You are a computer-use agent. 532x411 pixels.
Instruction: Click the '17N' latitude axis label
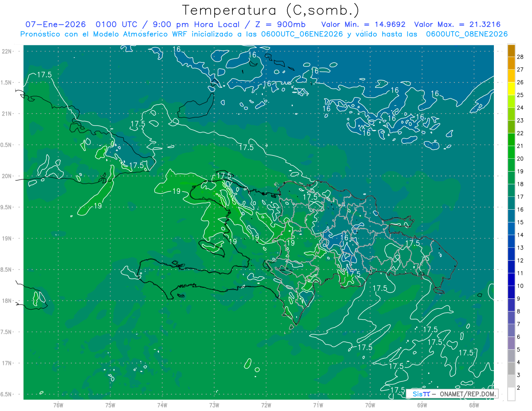pyautogui.click(x=7, y=363)
